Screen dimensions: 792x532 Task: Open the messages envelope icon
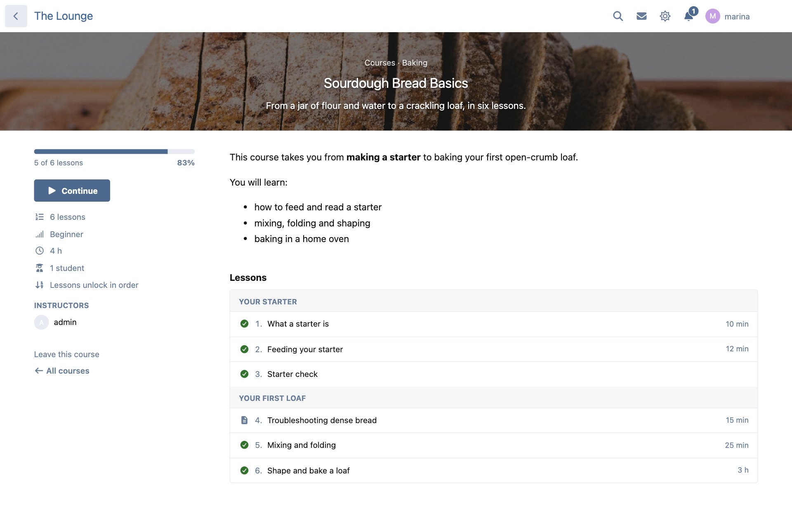(x=641, y=16)
